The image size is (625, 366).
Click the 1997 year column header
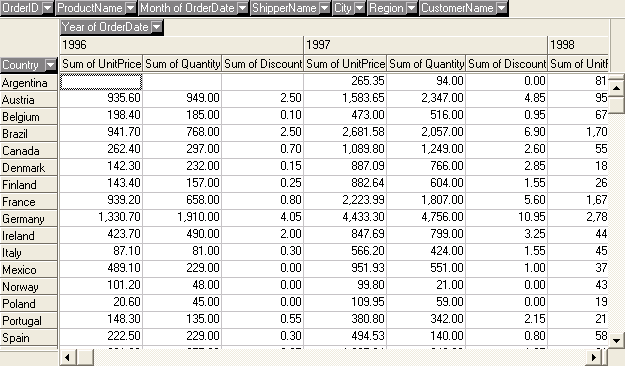pyautogui.click(x=425, y=45)
